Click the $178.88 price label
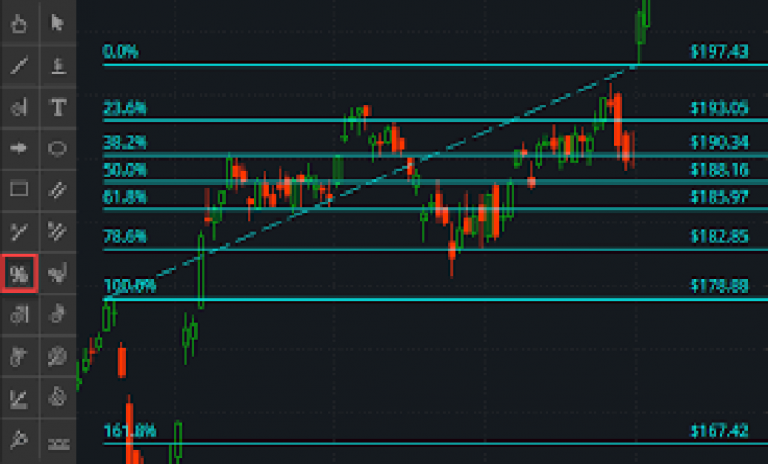Viewport: 768px width, 464px height. pos(720,286)
